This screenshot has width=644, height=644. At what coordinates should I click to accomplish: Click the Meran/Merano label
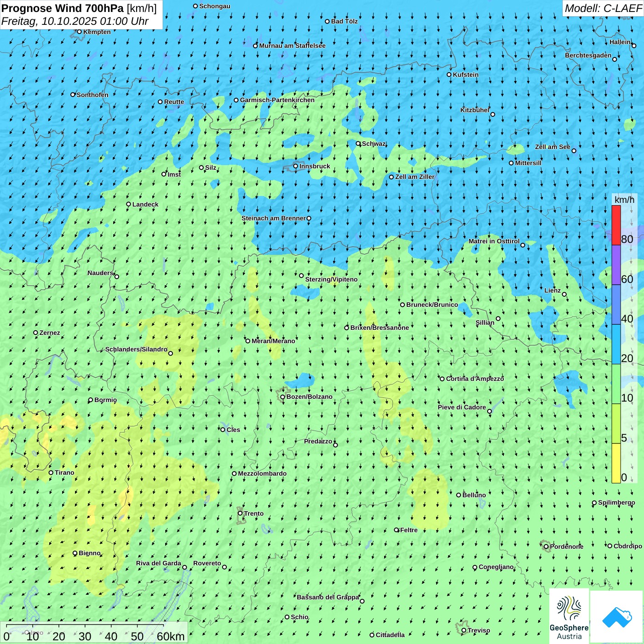[x=273, y=341]
